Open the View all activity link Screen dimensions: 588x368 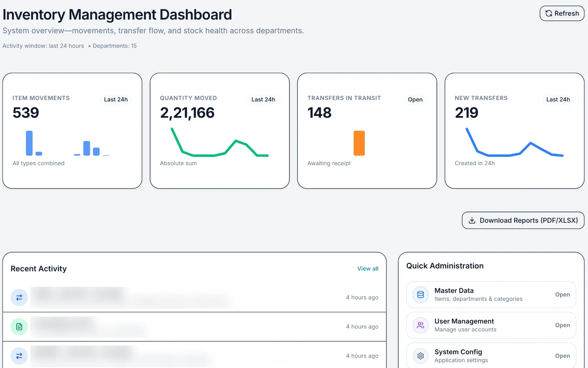point(368,268)
